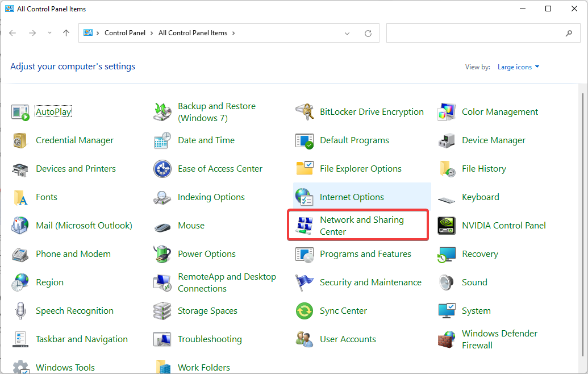Click the Mouse icon
The height and width of the screenshot is (374, 588).
tap(162, 227)
